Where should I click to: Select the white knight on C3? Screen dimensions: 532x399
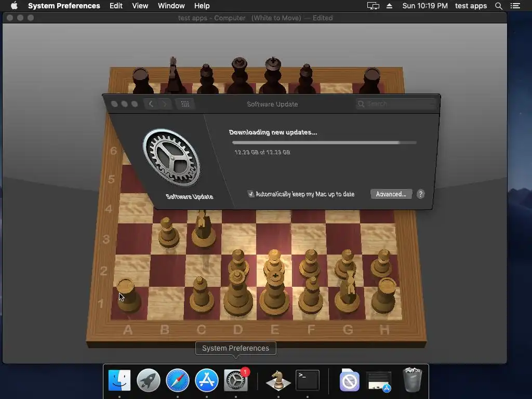pyautogui.click(x=203, y=228)
